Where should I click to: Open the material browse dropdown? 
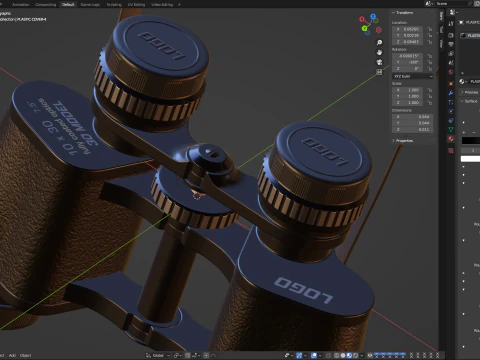(x=463, y=81)
